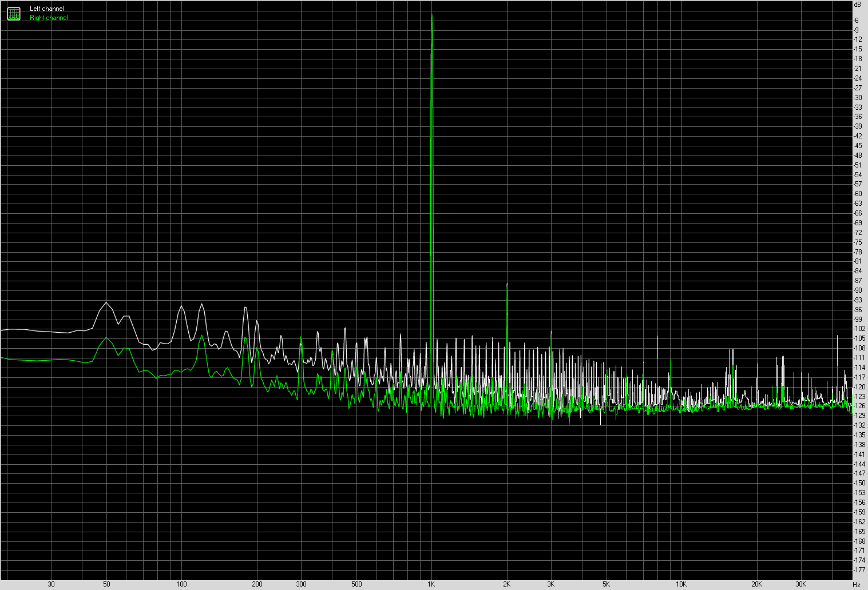
Task: Click the tip of the 2 kHz harmonic peak
Action: click(x=507, y=284)
